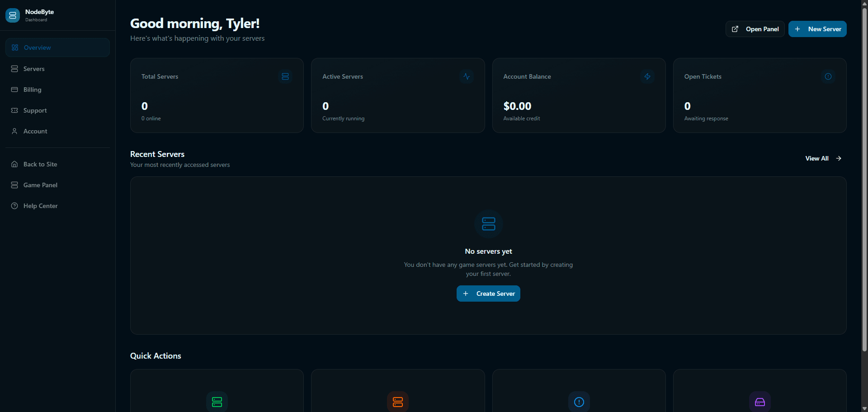Open the Account page
868x412 pixels.
[x=57, y=131]
